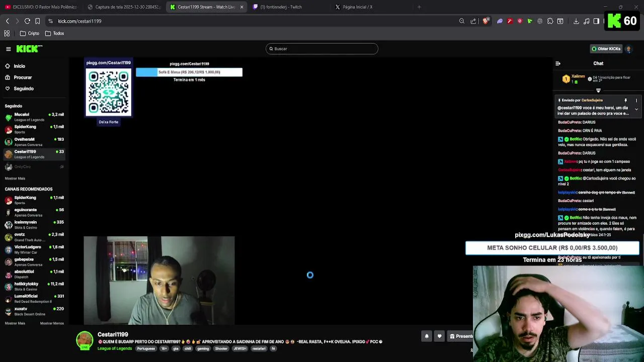Screen dimensions: 644x362
Task: Open the Kick hamburger sidebar menu
Action: coord(9,49)
